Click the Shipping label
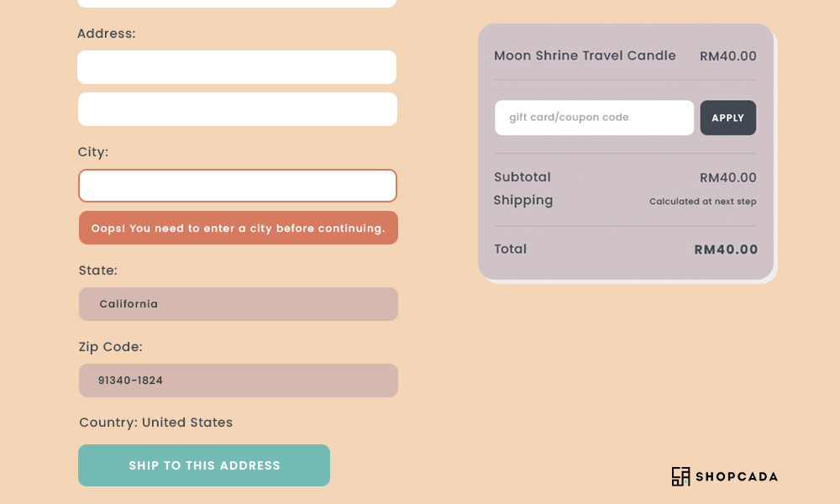 pyautogui.click(x=523, y=200)
